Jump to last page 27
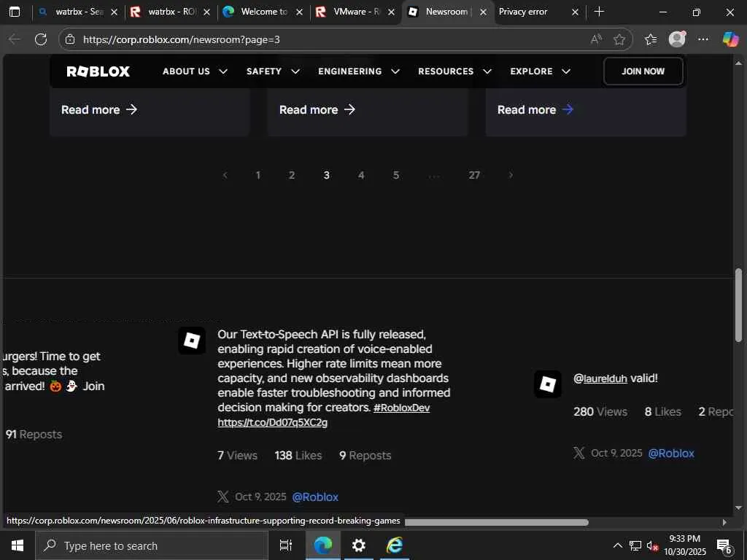Viewport: 747px width, 560px height. click(x=474, y=175)
